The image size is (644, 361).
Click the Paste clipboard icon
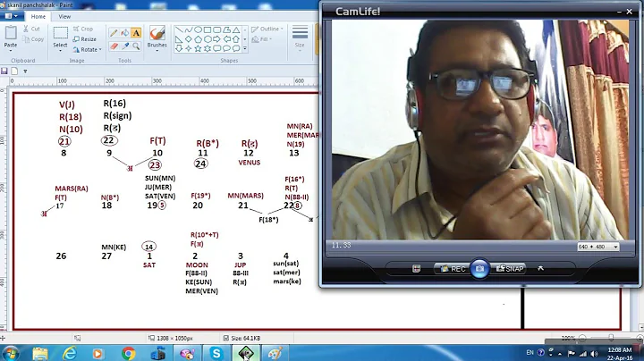(x=11, y=32)
